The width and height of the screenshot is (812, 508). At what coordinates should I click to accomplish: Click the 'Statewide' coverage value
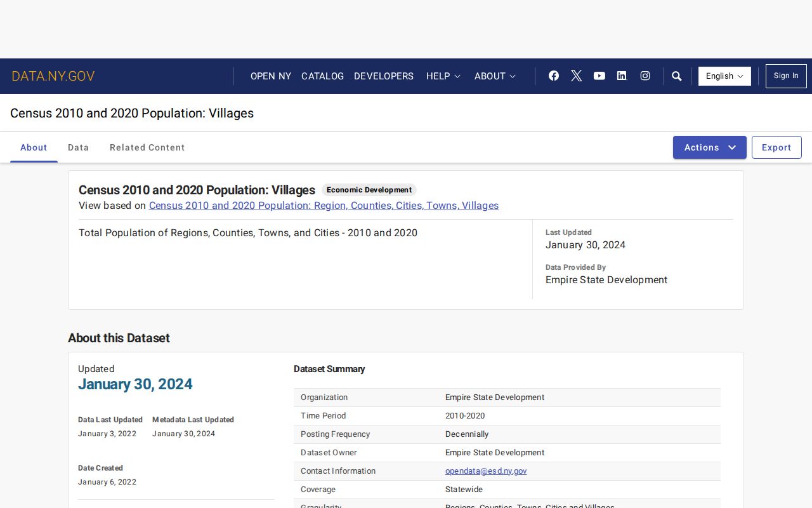(464, 490)
